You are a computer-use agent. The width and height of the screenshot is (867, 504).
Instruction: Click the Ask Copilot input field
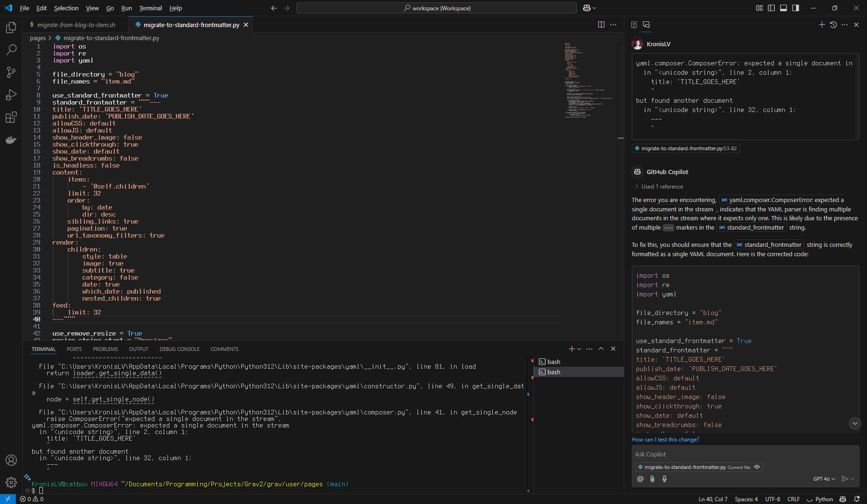click(745, 454)
